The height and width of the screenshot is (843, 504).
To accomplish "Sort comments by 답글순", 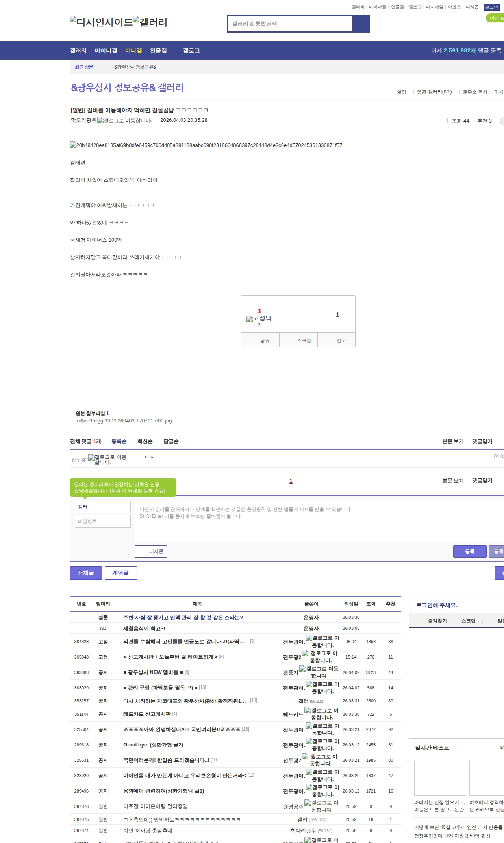I will [x=171, y=441].
